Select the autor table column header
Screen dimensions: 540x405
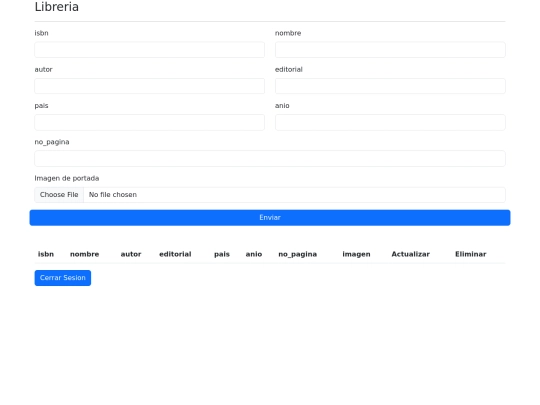click(x=131, y=254)
